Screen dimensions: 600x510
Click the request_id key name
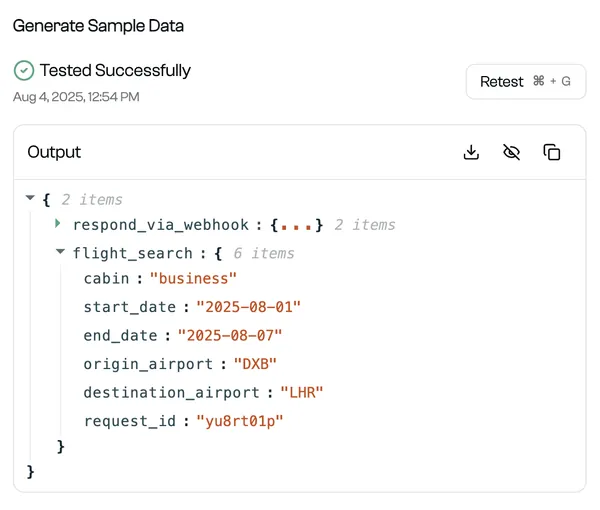point(130,421)
